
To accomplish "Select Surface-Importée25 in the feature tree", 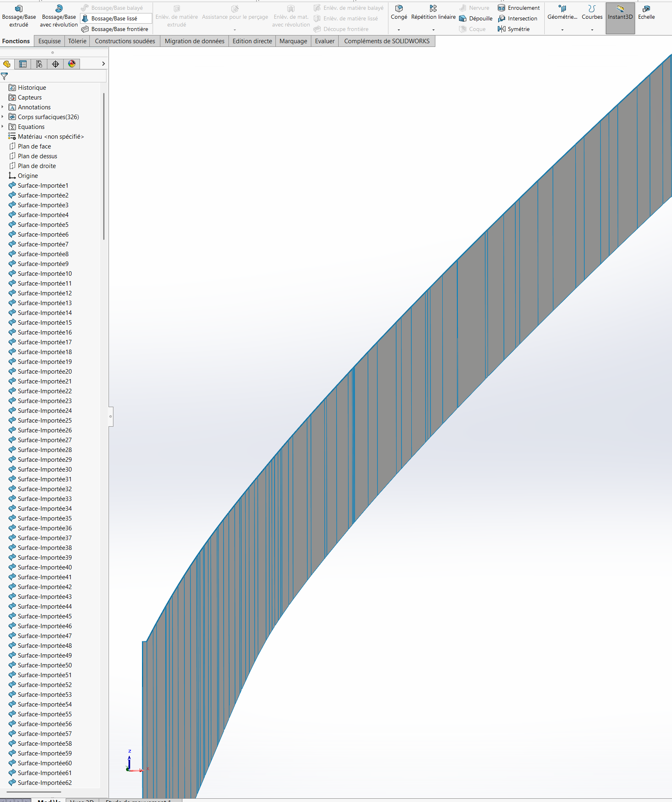I will coord(44,421).
